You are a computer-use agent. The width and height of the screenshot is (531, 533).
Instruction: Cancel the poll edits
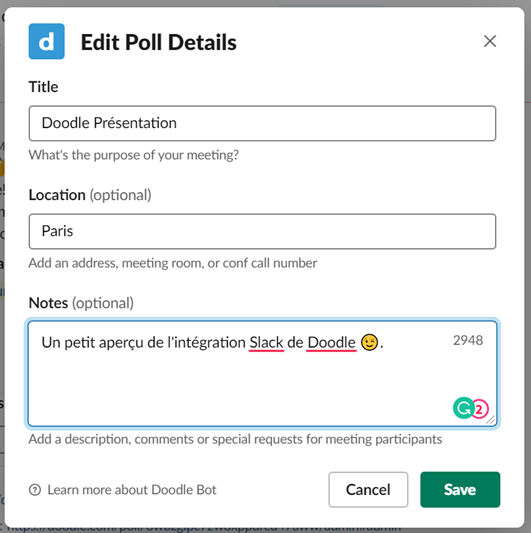pyautogui.click(x=368, y=489)
